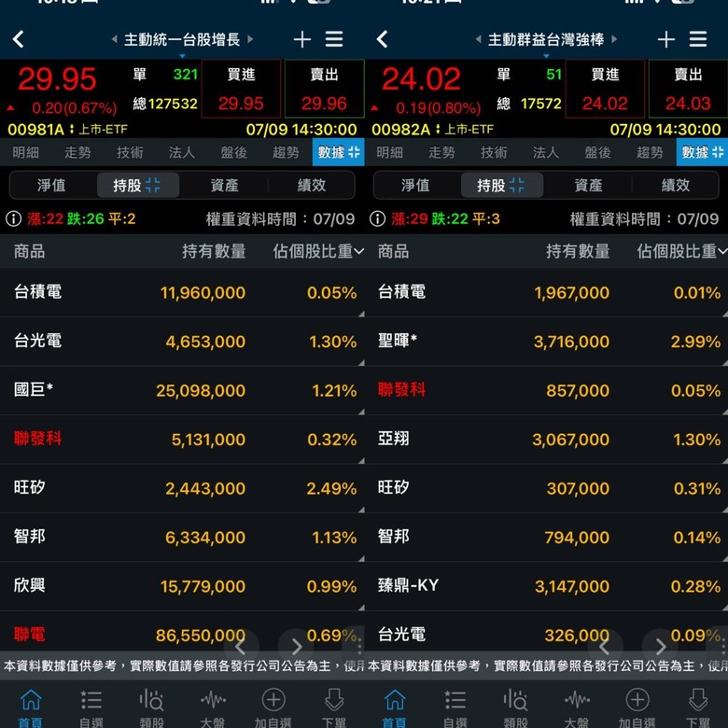
Task: Switch to previous stock left of 主動統一台股增長
Action: click(x=114, y=39)
